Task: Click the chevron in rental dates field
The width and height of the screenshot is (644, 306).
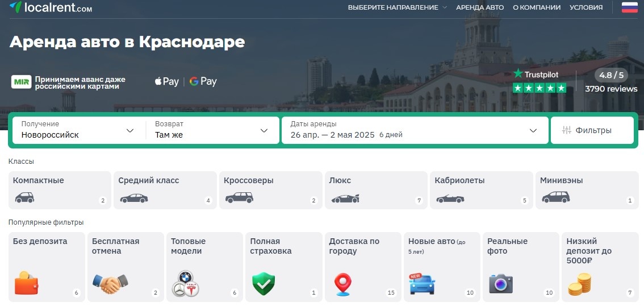Action: [533, 131]
